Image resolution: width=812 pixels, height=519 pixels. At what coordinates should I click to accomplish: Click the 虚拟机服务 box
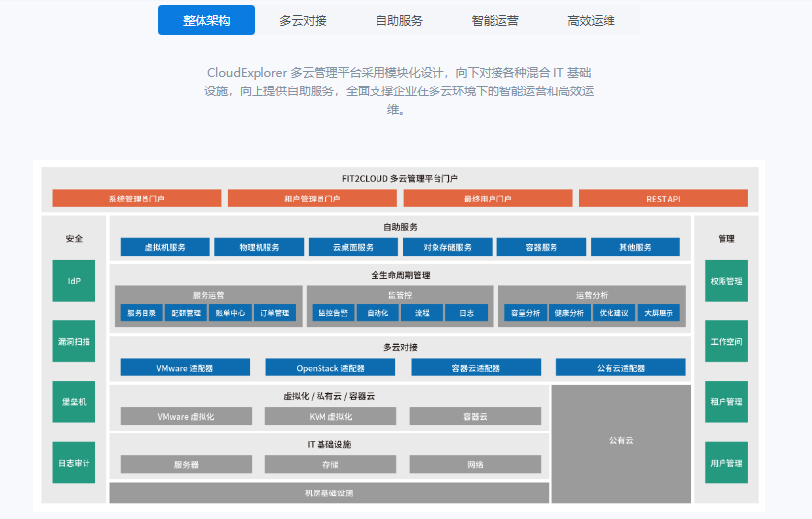[165, 247]
